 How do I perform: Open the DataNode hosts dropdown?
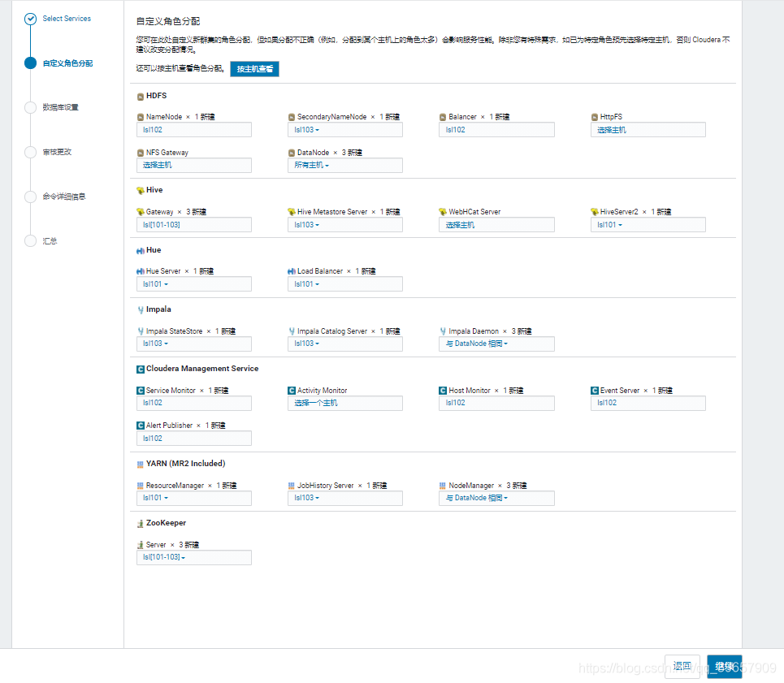click(x=345, y=166)
